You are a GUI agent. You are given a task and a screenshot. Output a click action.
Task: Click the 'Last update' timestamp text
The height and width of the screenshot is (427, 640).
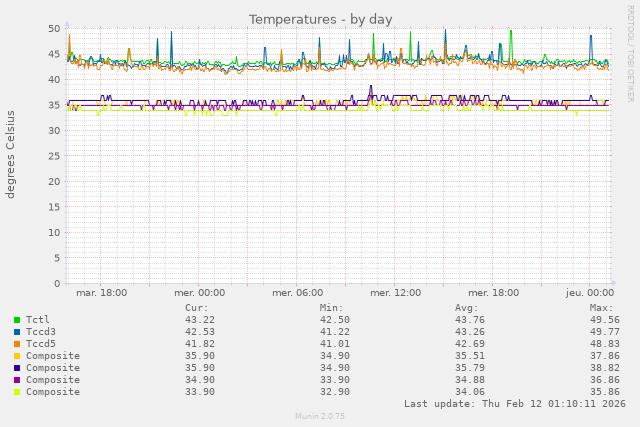click(514, 404)
